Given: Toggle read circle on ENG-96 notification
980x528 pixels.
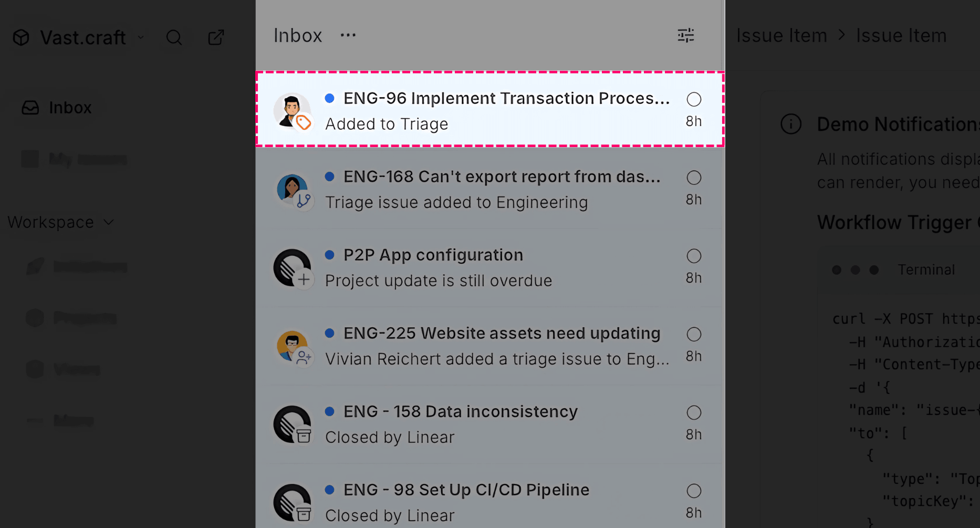Looking at the screenshot, I should [x=694, y=99].
